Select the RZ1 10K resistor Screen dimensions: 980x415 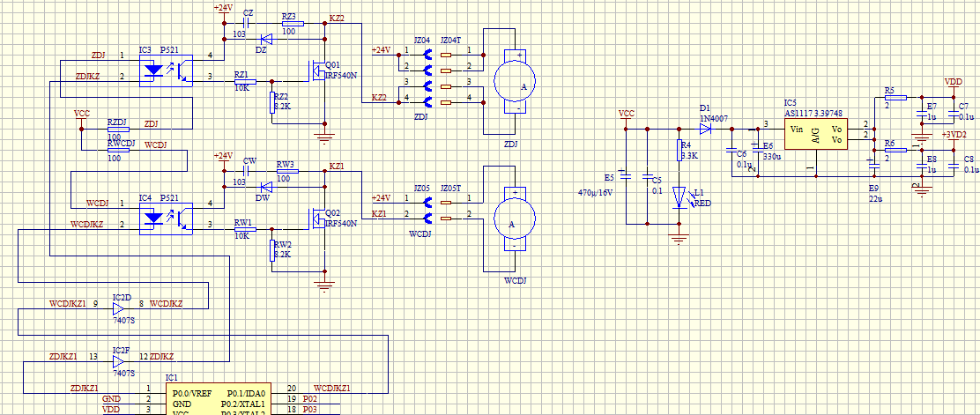point(241,83)
